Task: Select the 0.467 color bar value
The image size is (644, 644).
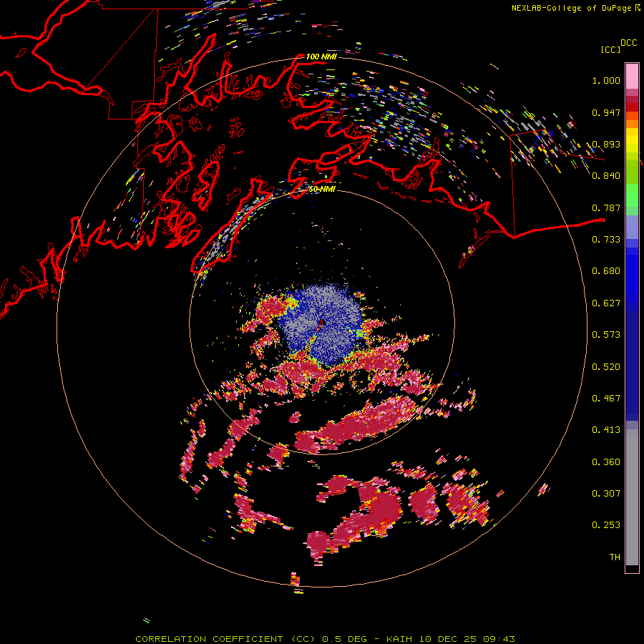Action: click(606, 399)
